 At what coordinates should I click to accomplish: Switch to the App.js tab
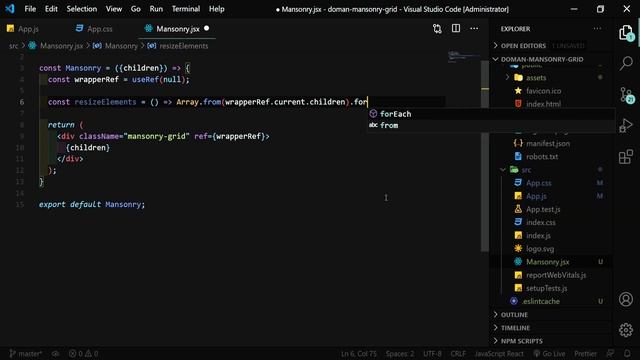coord(23,29)
